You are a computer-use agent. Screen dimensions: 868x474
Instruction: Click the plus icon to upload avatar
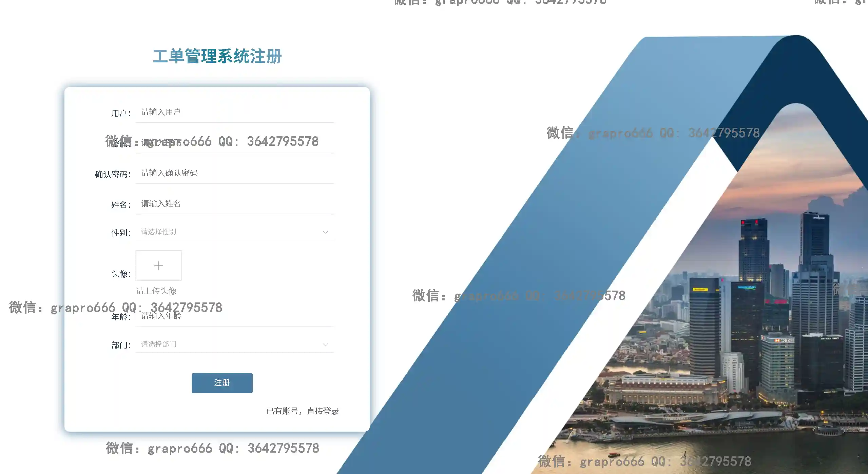tap(158, 265)
